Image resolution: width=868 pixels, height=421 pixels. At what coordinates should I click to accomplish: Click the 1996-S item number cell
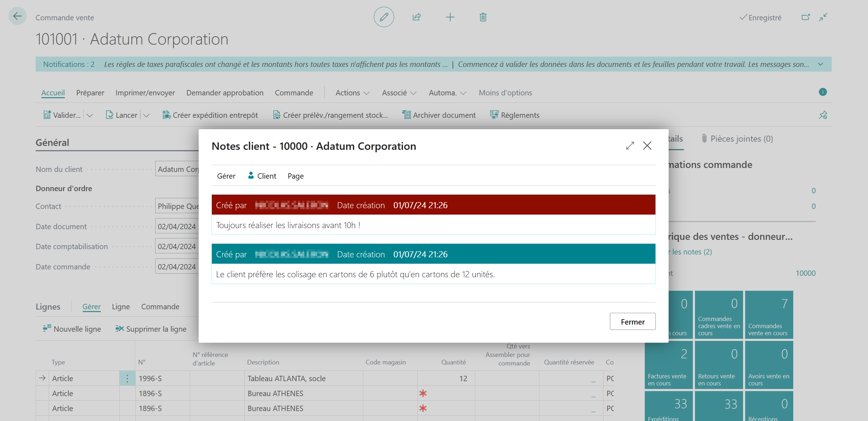162,378
